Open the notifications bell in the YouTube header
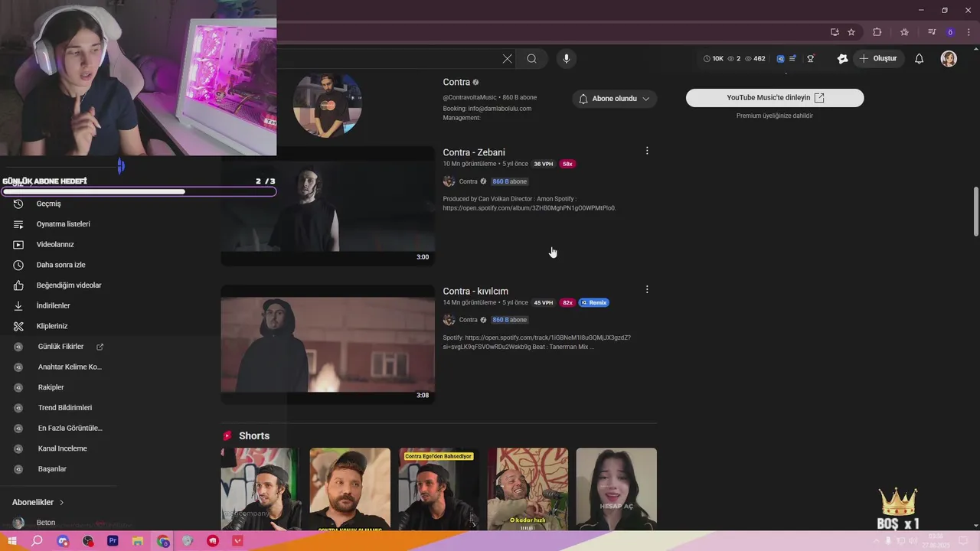The height and width of the screenshot is (551, 980). point(920,59)
